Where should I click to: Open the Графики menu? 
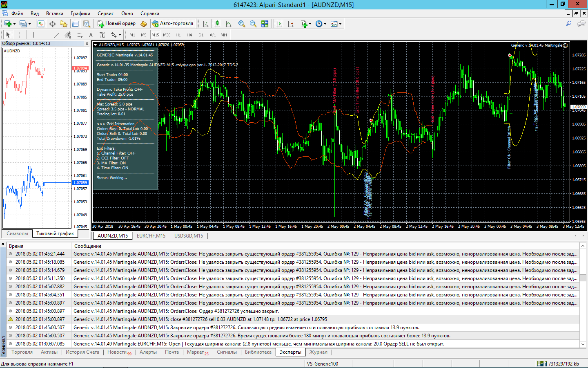point(80,13)
